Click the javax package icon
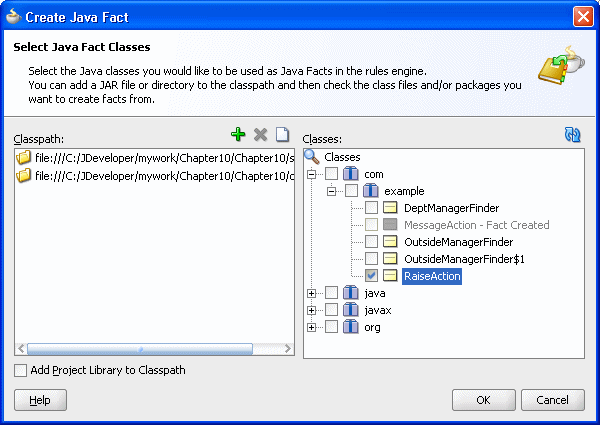This screenshot has width=600, height=425. [x=351, y=310]
